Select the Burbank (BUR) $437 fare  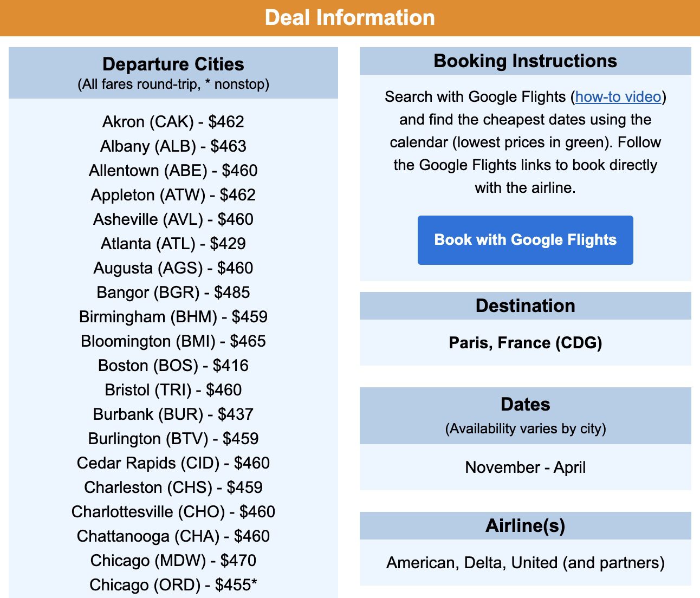pyautogui.click(x=173, y=414)
